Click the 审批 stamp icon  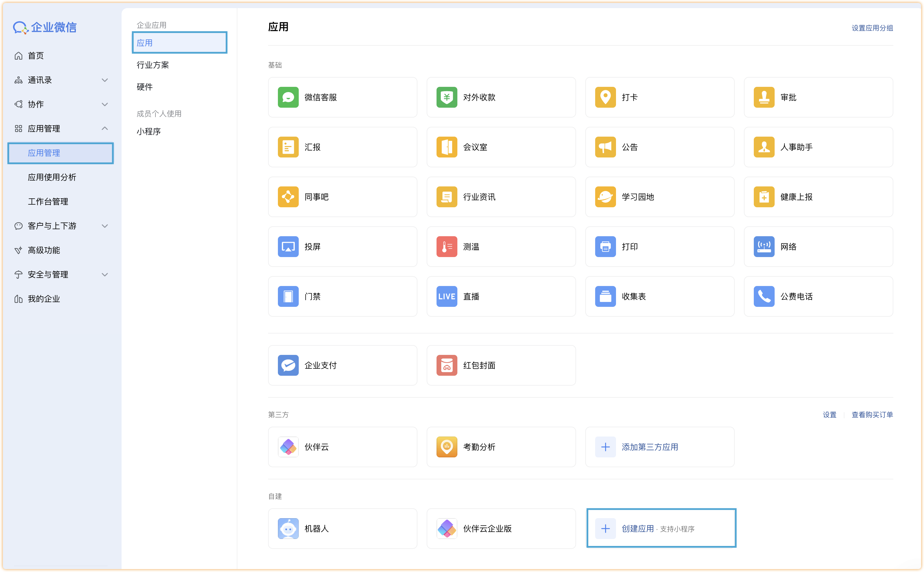click(764, 97)
